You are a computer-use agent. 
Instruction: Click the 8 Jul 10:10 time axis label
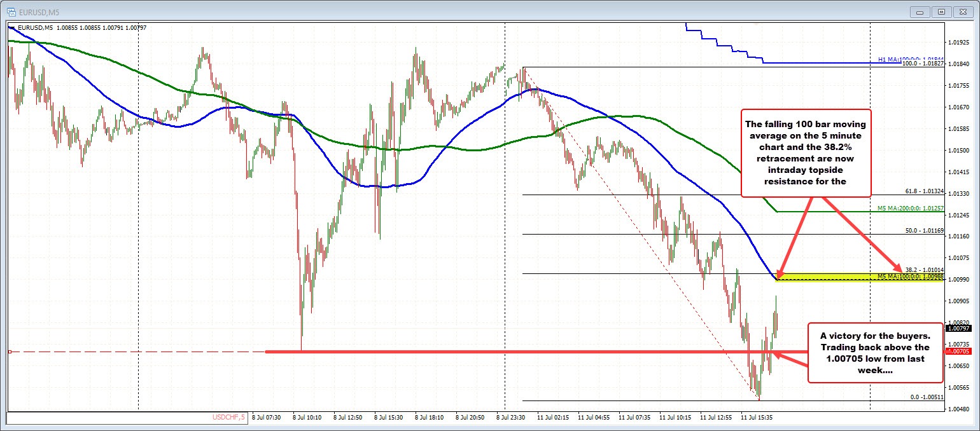coord(307,418)
